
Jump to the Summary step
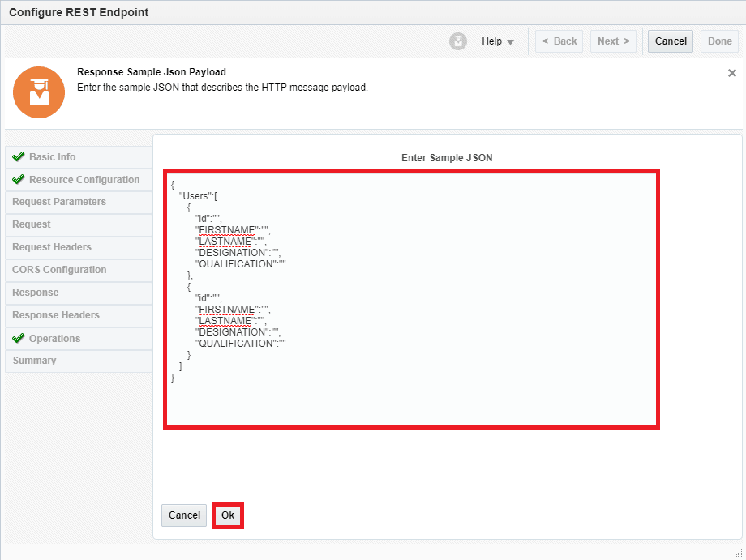(35, 361)
